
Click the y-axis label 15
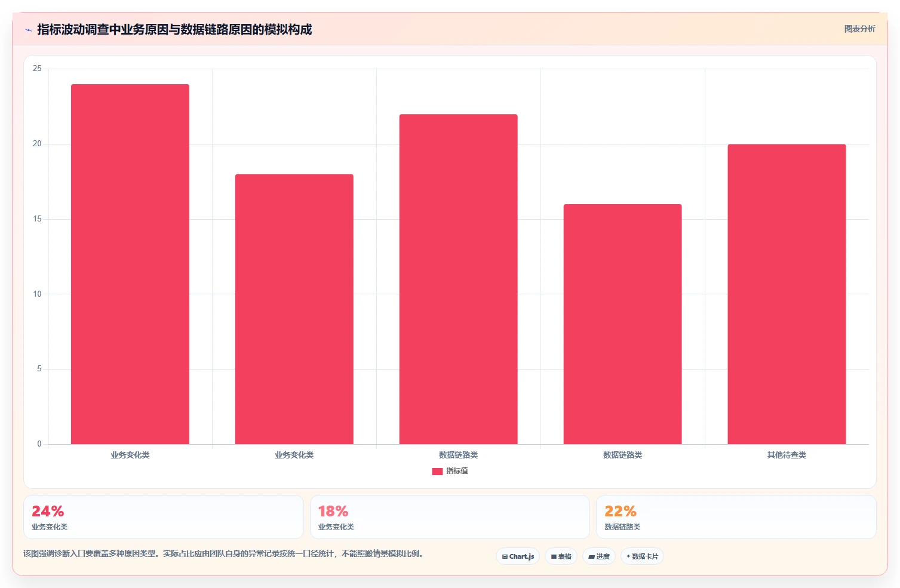pos(37,219)
